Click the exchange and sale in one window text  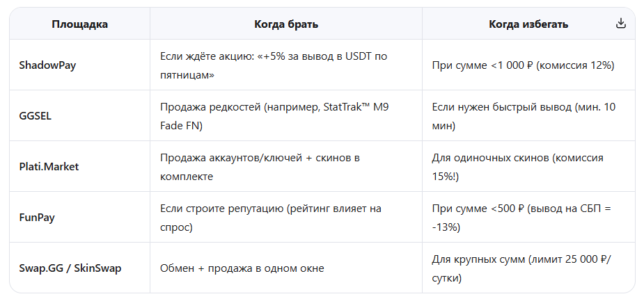pos(242,268)
